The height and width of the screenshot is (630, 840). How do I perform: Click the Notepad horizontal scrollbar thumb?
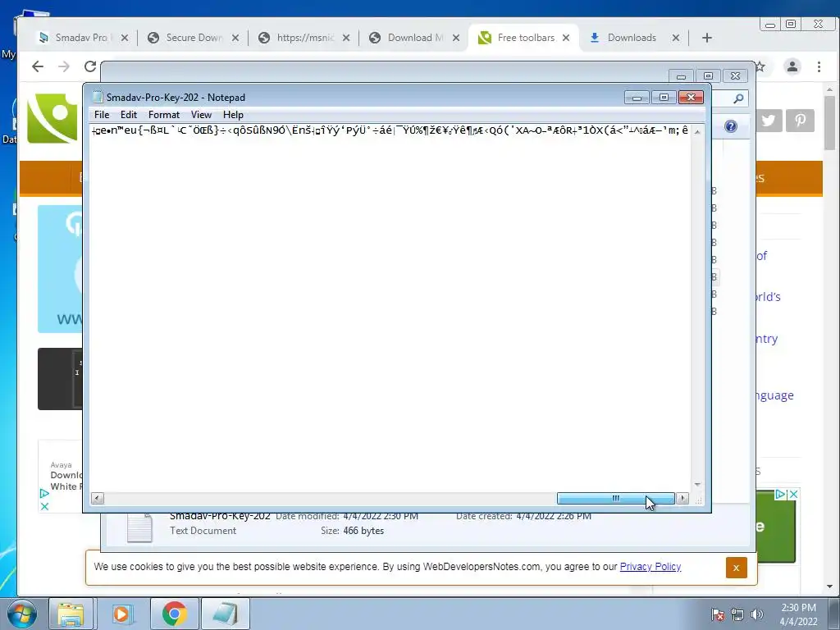click(x=615, y=499)
